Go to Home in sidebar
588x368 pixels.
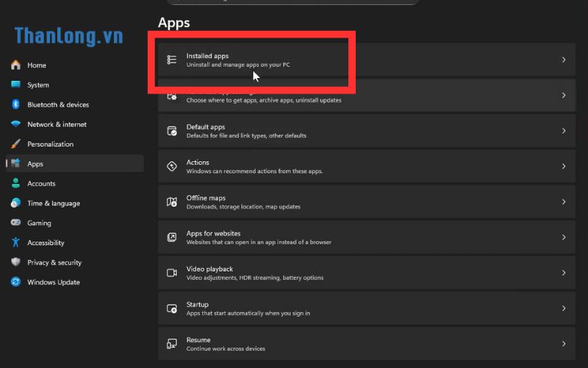[x=75, y=65]
